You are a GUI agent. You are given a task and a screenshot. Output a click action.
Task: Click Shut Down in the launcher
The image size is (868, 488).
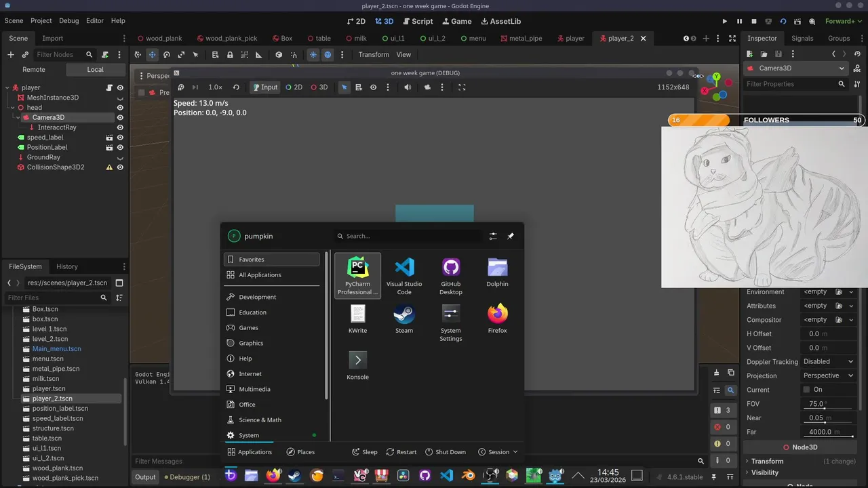tap(446, 452)
